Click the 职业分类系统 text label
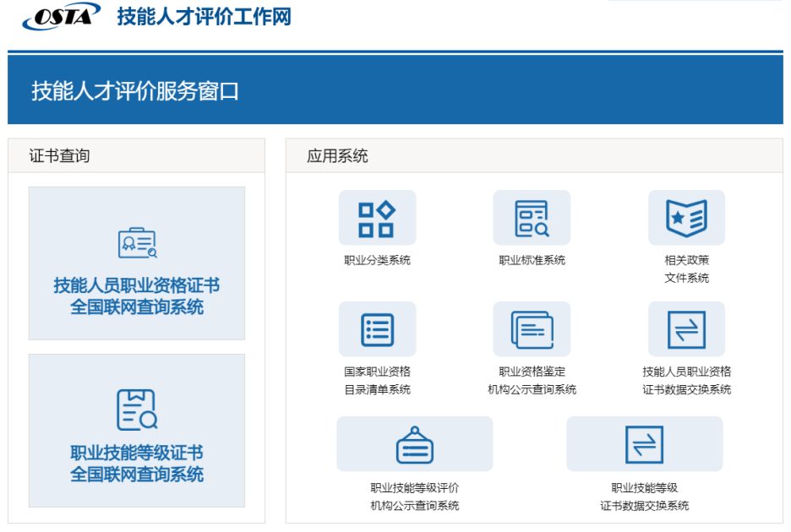This screenshot has width=791, height=532. click(377, 259)
